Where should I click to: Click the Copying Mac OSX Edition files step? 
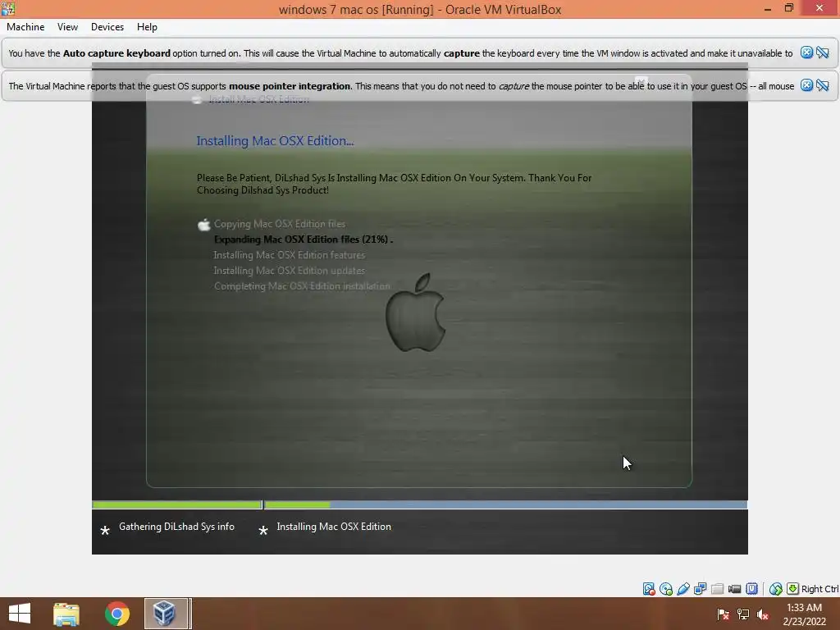(x=280, y=224)
